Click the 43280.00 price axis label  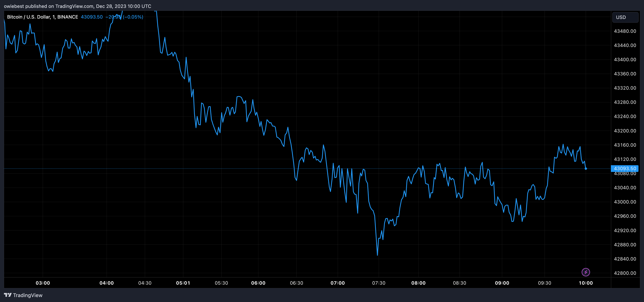pos(625,102)
